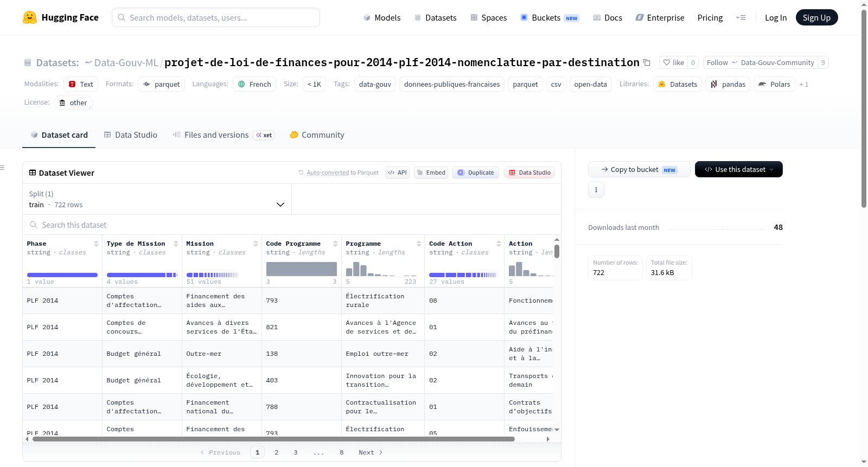This screenshot has width=868, height=467.
Task: Open the navigation more-menu expander
Action: pos(741,17)
